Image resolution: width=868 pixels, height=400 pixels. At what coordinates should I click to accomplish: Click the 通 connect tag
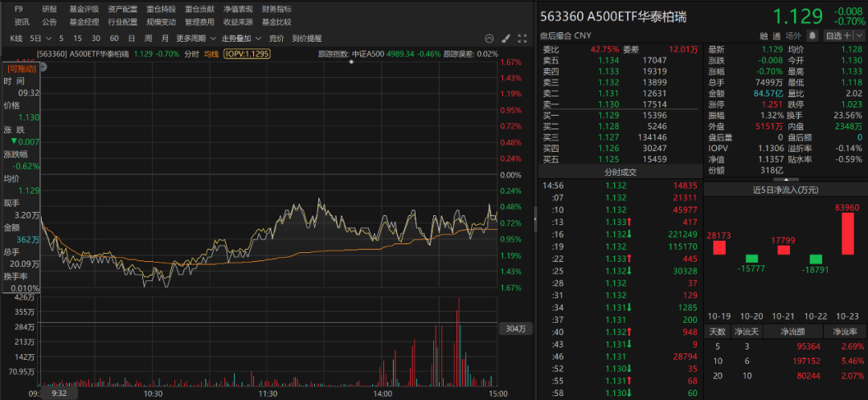(x=777, y=36)
